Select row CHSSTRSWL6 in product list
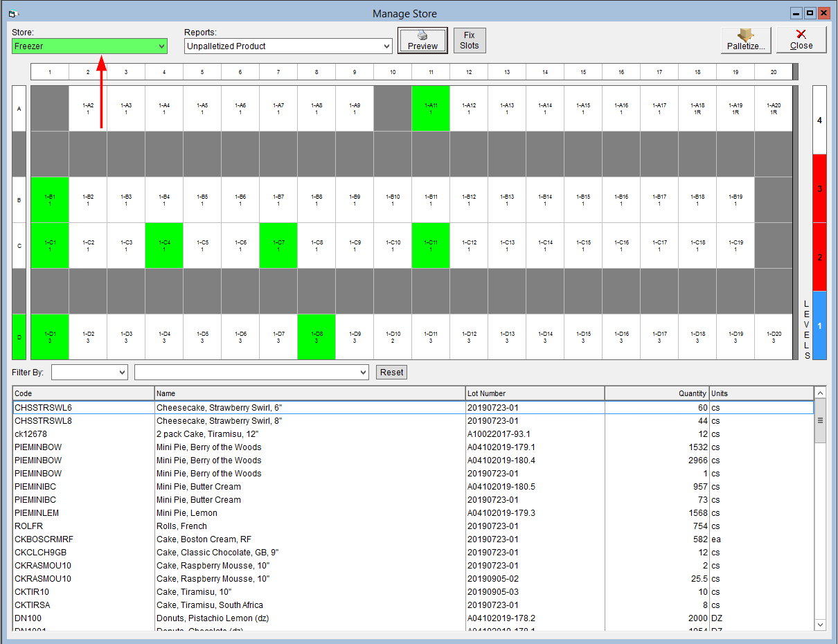838x644 pixels. tap(413, 408)
